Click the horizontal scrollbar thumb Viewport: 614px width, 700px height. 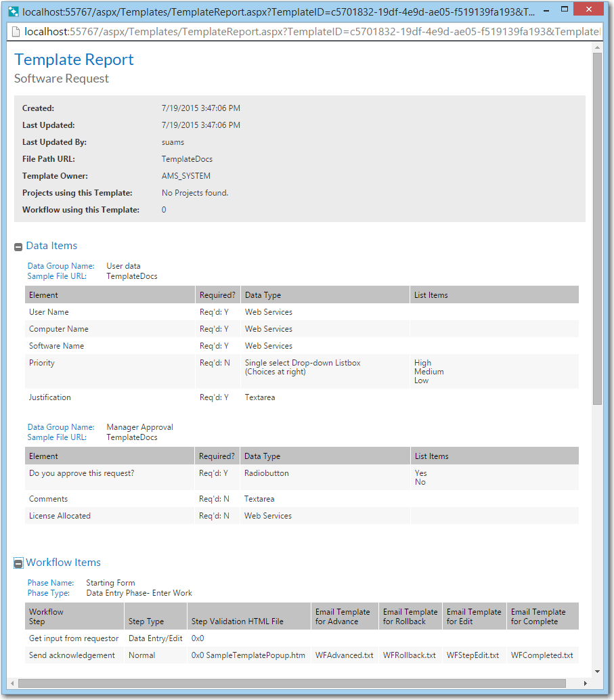point(292,684)
